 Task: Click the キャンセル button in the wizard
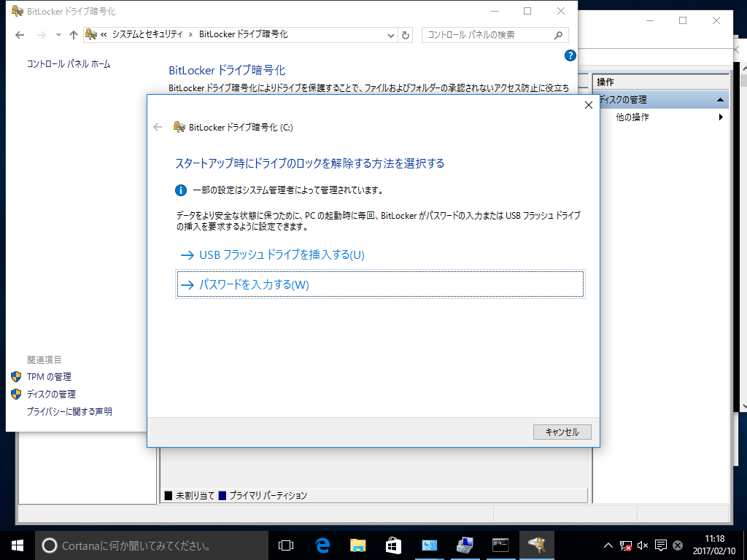[x=562, y=432]
